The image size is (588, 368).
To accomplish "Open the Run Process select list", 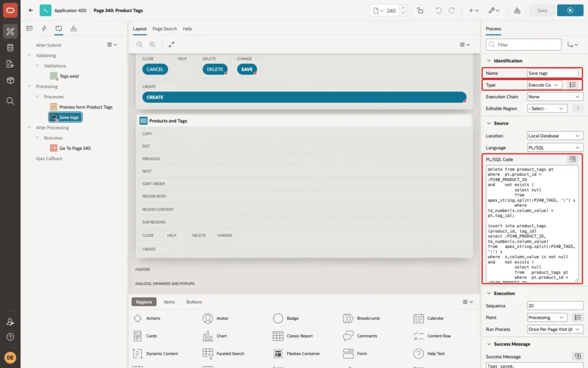I will pos(555,329).
